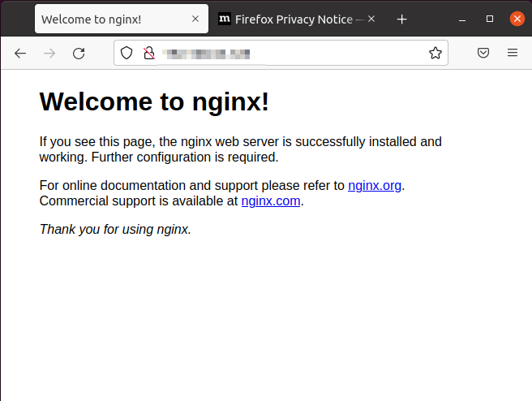This screenshot has width=532, height=401.
Task: Show the insecure connection padlock info
Action: [x=149, y=53]
